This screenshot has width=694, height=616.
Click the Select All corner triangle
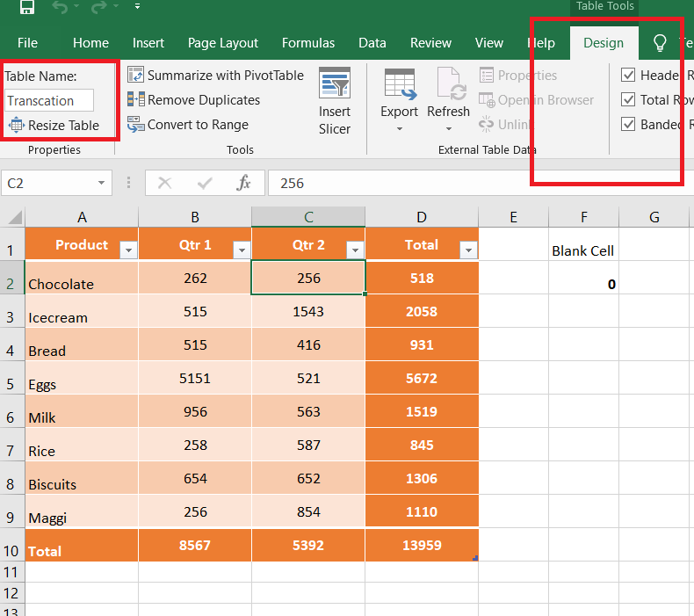point(15,217)
